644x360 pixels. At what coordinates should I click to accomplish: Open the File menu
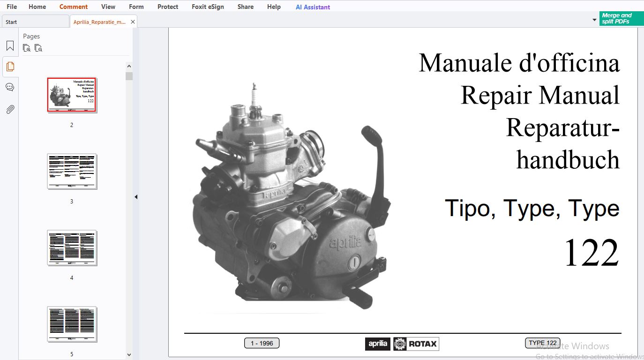(x=12, y=7)
